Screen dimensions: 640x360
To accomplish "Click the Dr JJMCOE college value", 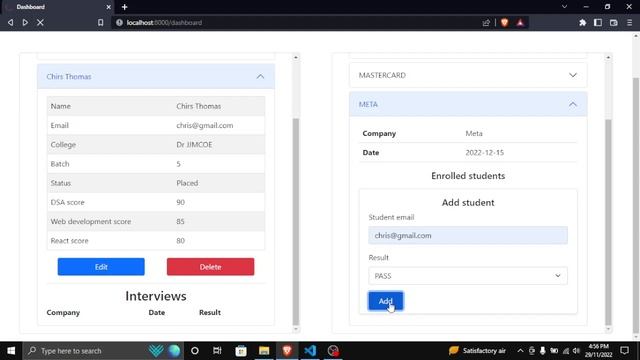I will pyautogui.click(x=194, y=144).
